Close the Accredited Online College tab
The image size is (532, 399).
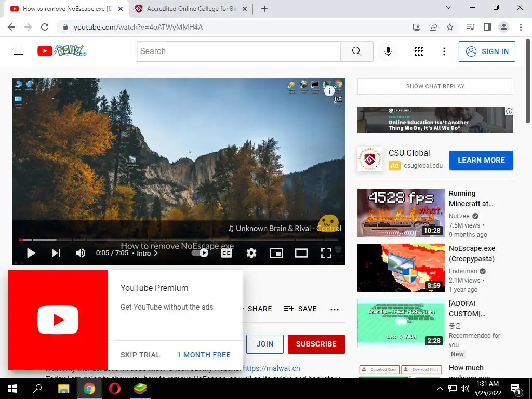245,9
